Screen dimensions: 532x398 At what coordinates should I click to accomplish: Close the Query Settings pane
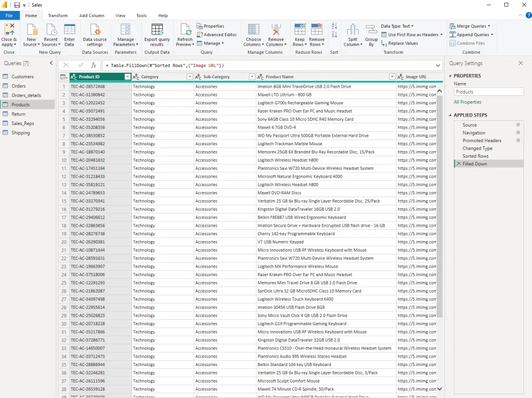pos(520,63)
